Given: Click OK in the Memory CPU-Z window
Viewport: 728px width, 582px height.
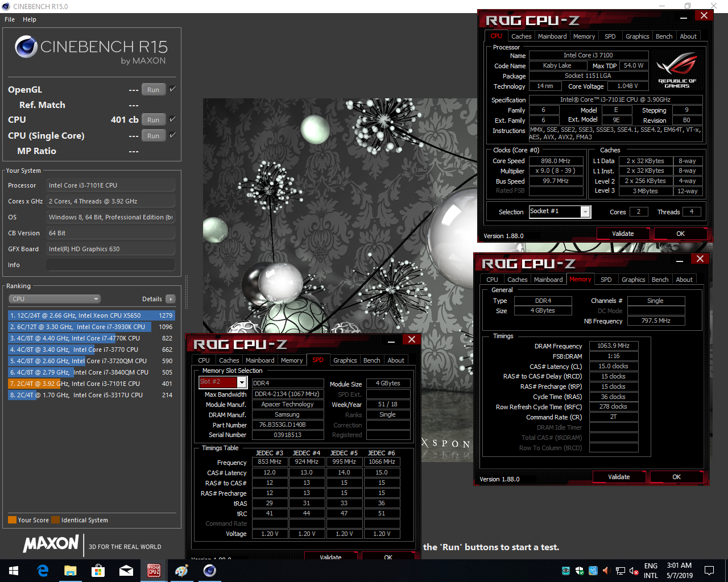Looking at the screenshot, I should [x=676, y=477].
